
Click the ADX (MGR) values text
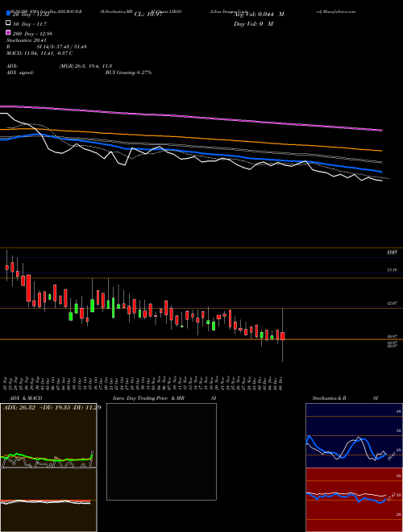[85, 66]
